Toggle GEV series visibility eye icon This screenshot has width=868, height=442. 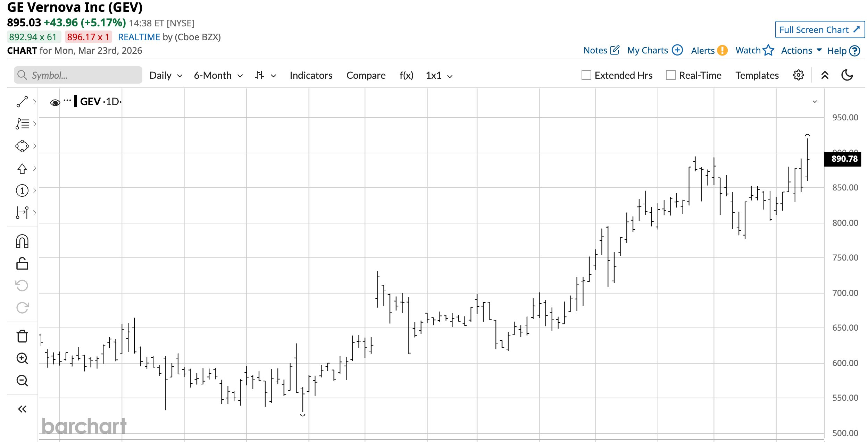(55, 102)
